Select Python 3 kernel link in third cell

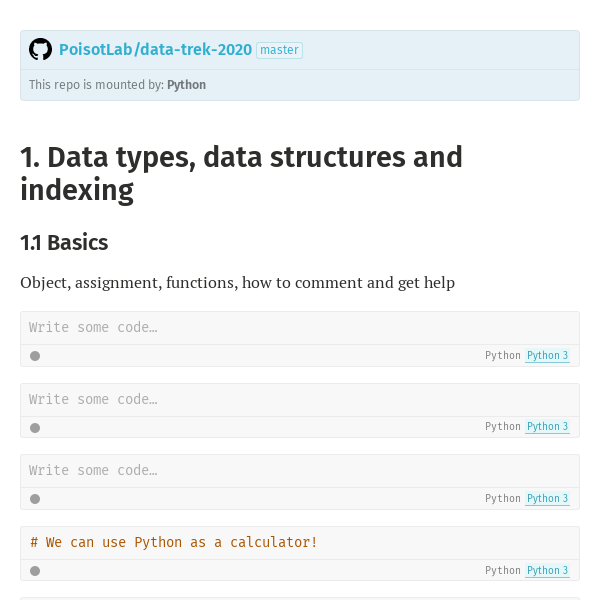(547, 499)
